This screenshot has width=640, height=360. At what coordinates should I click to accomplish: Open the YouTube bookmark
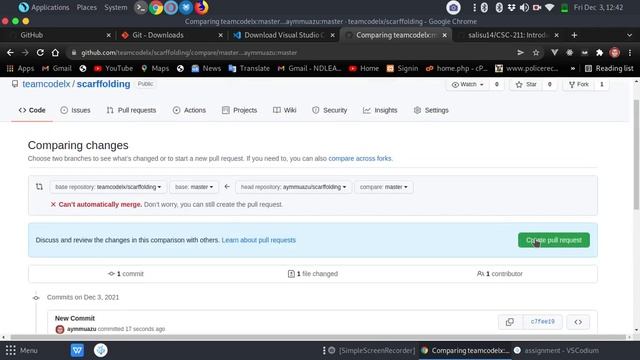click(x=113, y=68)
